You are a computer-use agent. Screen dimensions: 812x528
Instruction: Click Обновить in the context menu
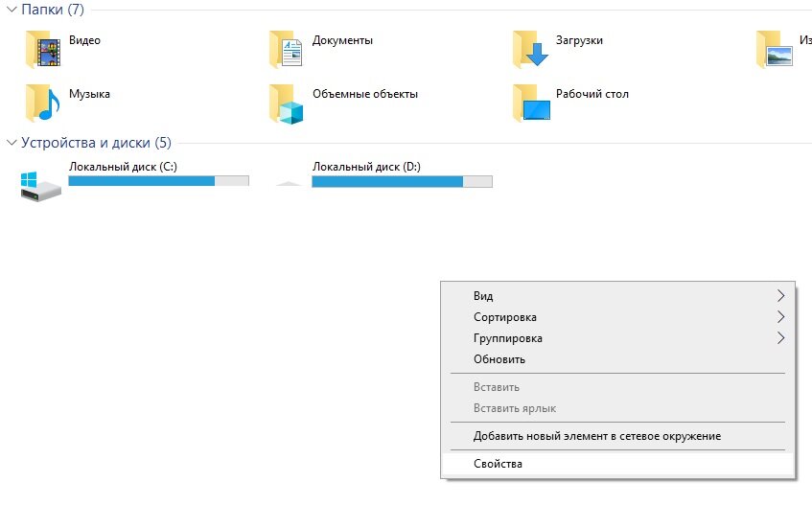[617, 359]
